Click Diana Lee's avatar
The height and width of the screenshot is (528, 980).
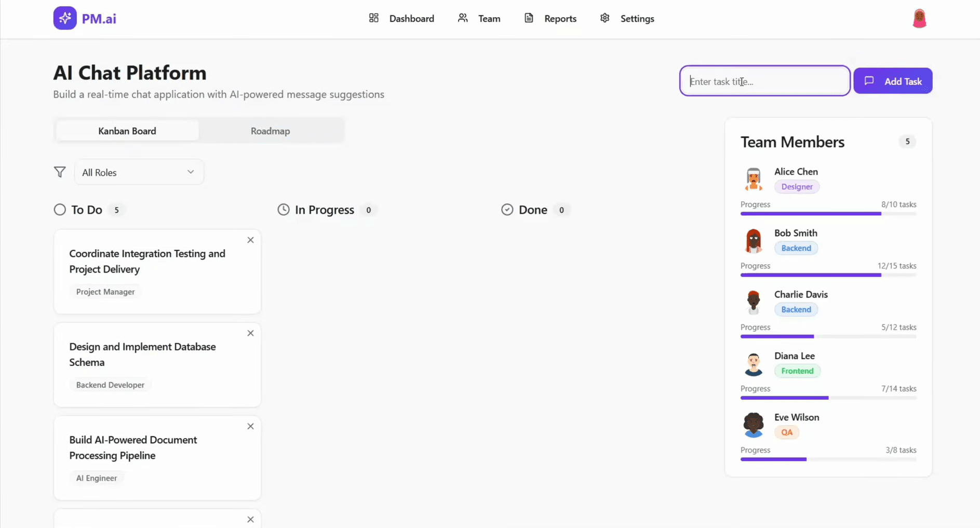point(754,363)
